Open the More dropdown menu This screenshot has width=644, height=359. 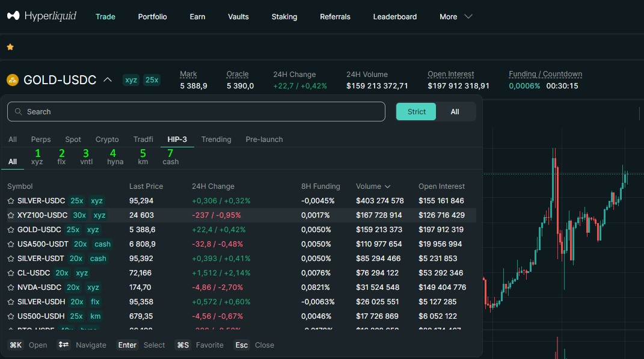(x=455, y=17)
